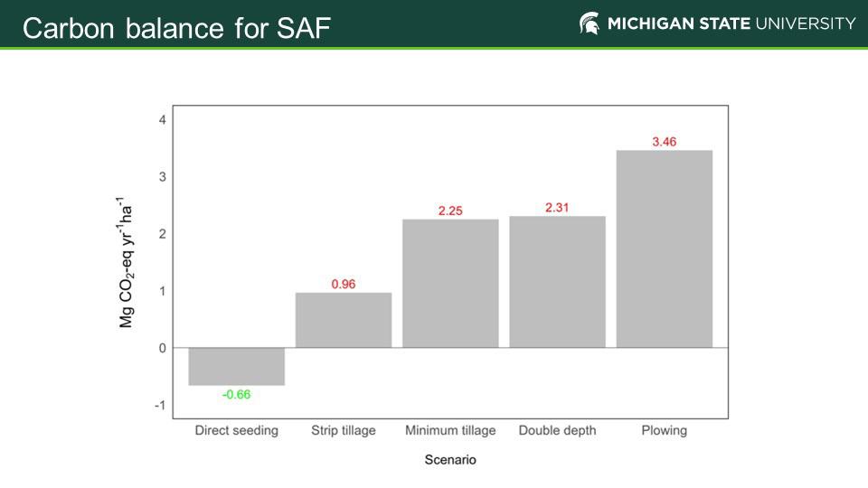Select the Double depth axis label
The image size is (868, 488).
coord(557,430)
